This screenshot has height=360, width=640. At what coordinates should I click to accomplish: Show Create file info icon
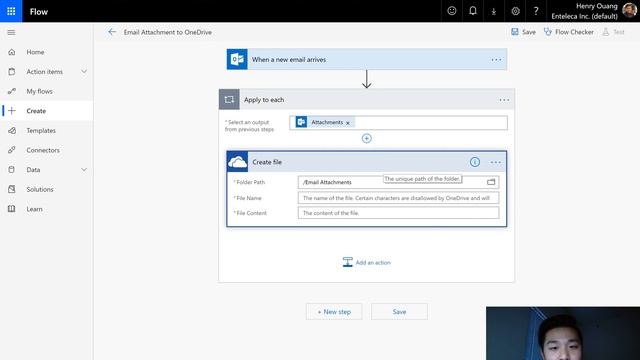[475, 162]
